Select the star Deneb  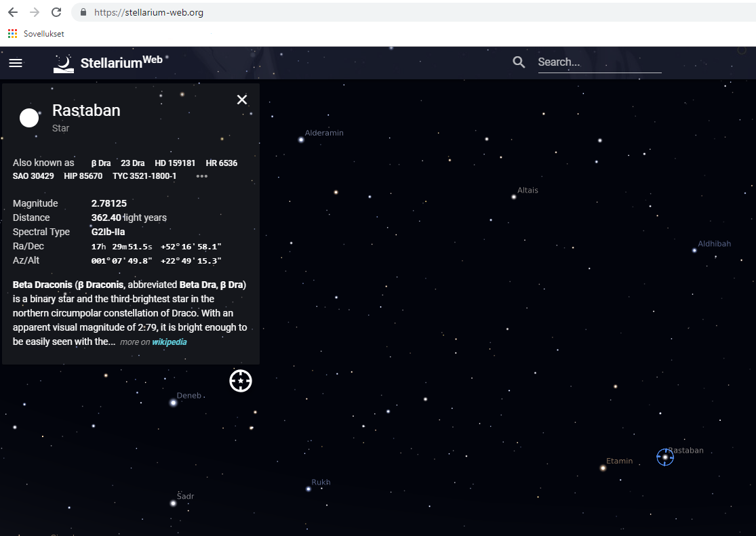click(174, 403)
